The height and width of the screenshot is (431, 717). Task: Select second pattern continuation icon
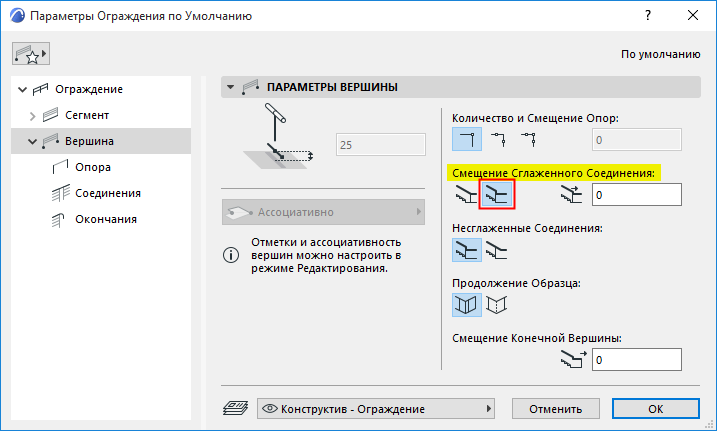click(497, 304)
